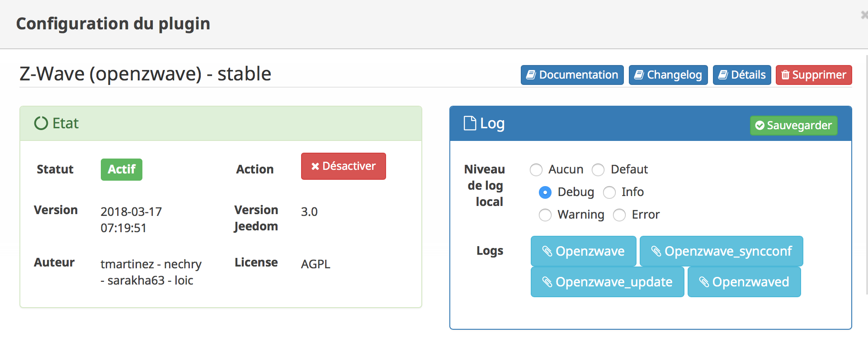Click the Etat refresh circle icon

point(41,123)
